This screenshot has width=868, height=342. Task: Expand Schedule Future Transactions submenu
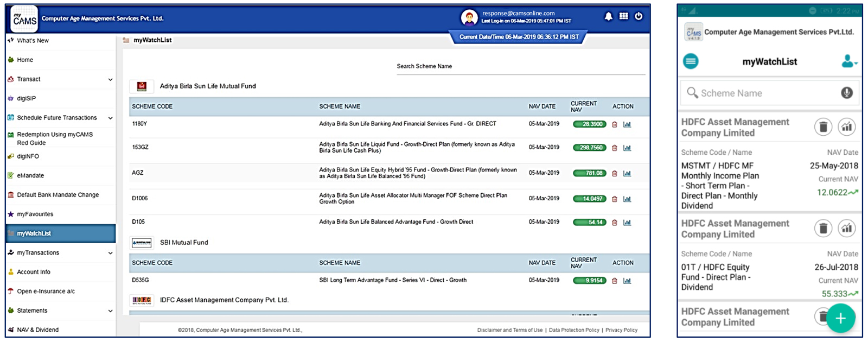[x=110, y=118]
